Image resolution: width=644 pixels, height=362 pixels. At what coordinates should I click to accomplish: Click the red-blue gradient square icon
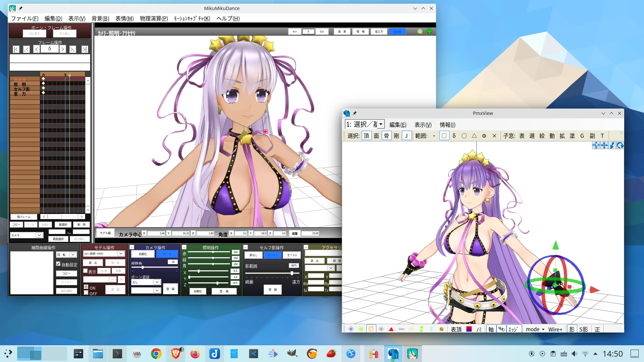[x=469, y=329]
